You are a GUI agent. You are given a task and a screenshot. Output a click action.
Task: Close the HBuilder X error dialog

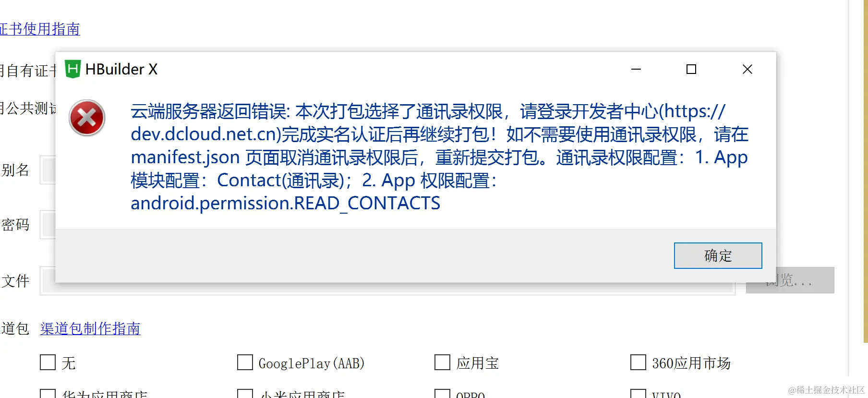tap(747, 69)
